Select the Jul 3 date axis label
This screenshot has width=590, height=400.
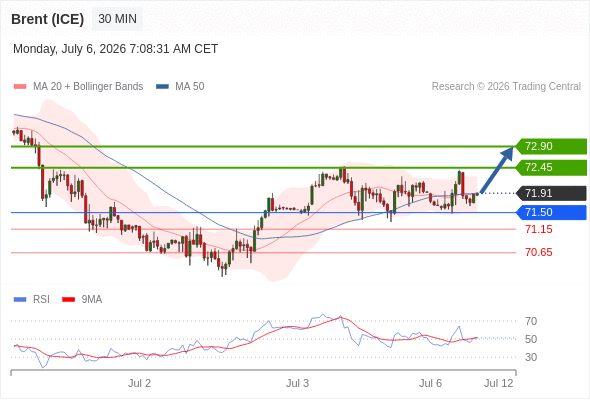pyautogui.click(x=297, y=383)
